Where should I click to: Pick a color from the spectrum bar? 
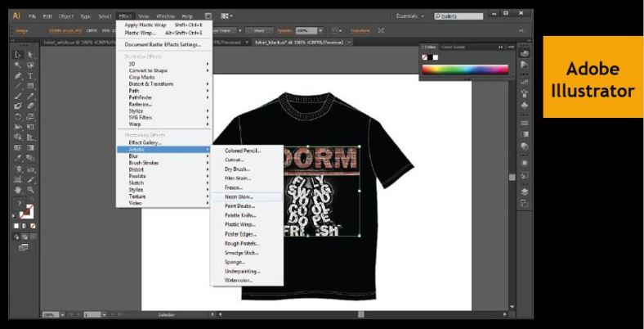[465, 70]
